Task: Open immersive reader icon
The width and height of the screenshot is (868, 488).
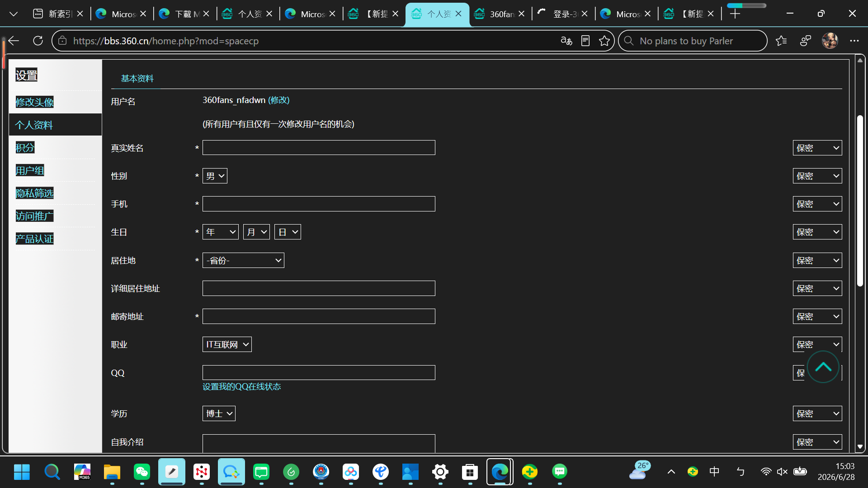Action: [585, 41]
